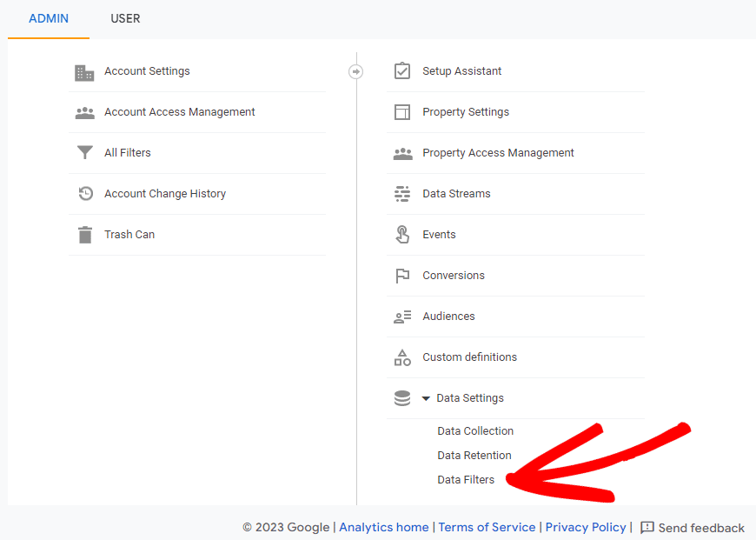Click the Data Streams icon

click(402, 194)
